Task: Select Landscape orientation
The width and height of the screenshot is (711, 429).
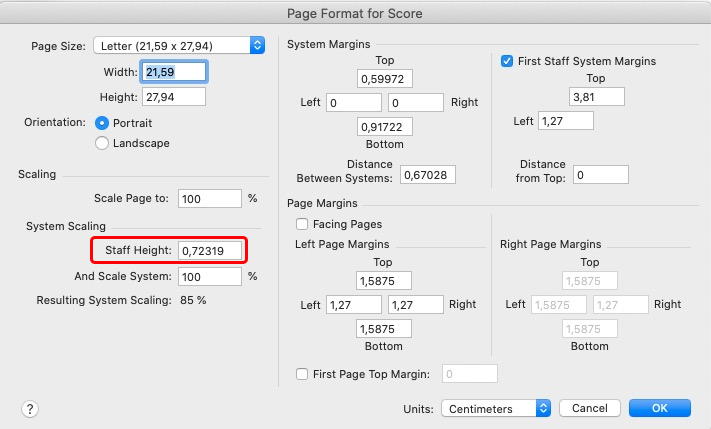Action: (x=102, y=143)
